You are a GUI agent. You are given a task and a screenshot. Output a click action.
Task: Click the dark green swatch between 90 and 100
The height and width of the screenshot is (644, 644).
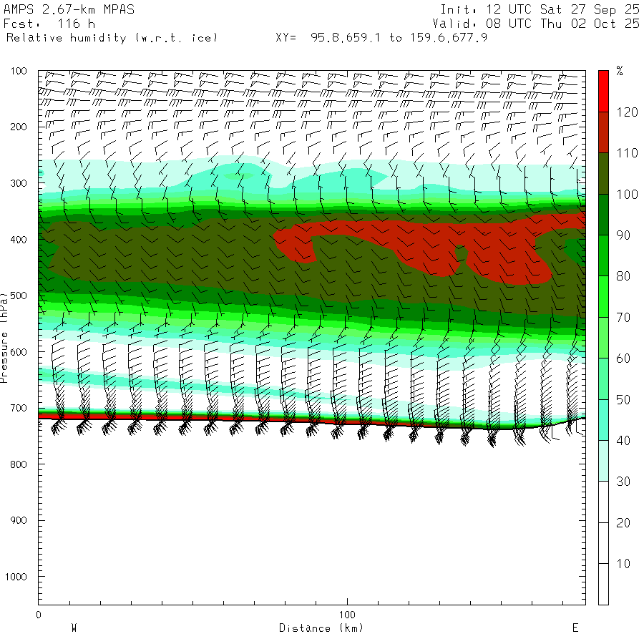(x=603, y=215)
